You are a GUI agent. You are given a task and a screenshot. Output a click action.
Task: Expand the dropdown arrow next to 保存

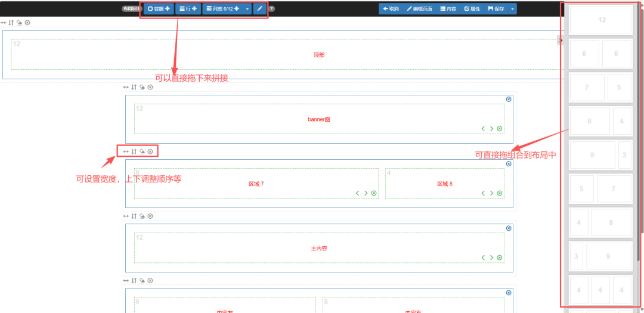[513, 8]
